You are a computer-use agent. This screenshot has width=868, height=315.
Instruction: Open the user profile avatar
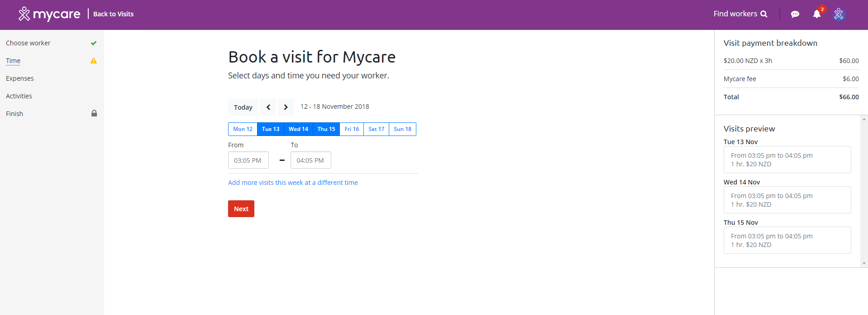[839, 14]
